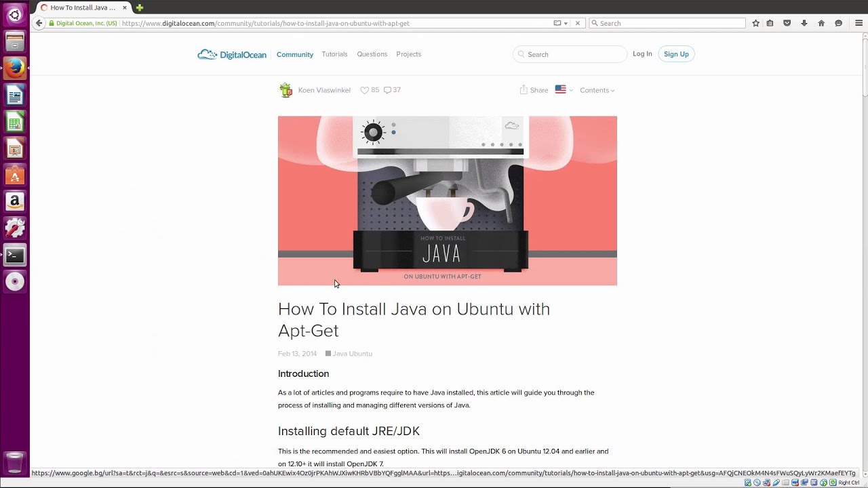Select the 'How To Install Java' browser tab

coord(83,7)
